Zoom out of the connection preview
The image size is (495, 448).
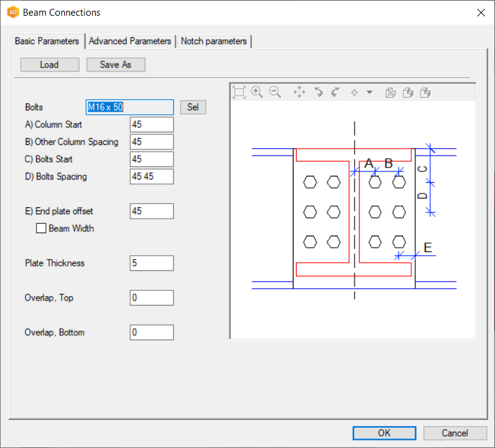(275, 93)
